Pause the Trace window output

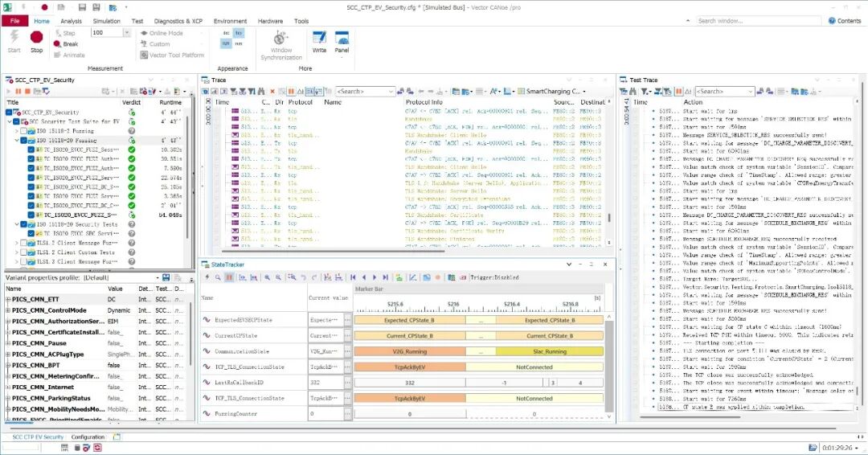click(291, 92)
